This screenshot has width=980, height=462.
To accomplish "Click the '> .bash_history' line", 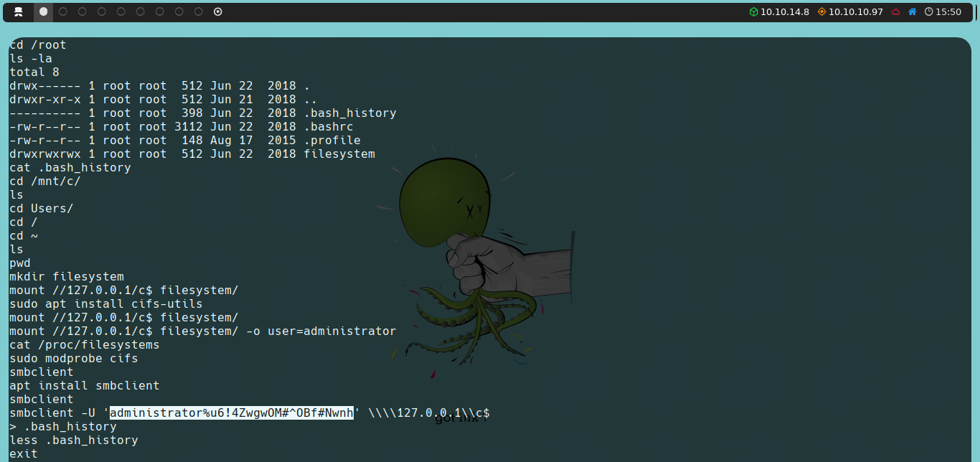I will click(63, 427).
